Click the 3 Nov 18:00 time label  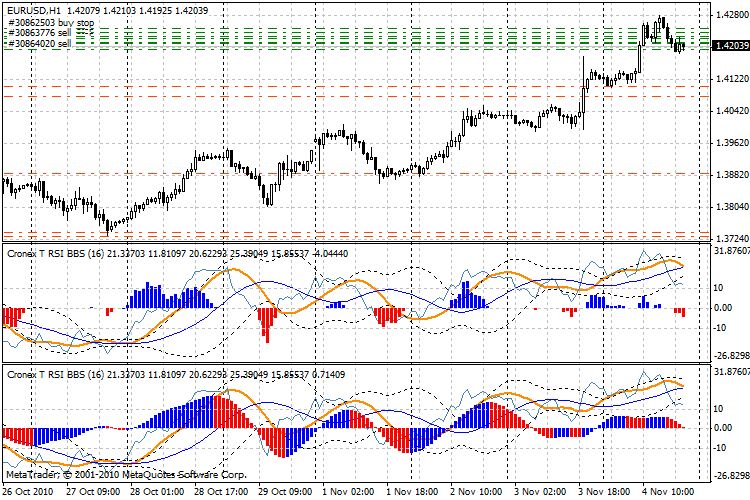pos(604,491)
